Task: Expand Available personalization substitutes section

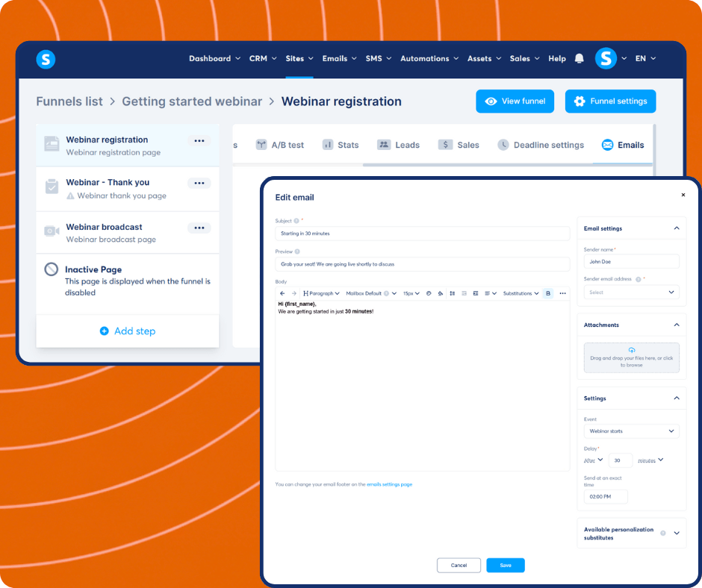Action: [x=677, y=533]
